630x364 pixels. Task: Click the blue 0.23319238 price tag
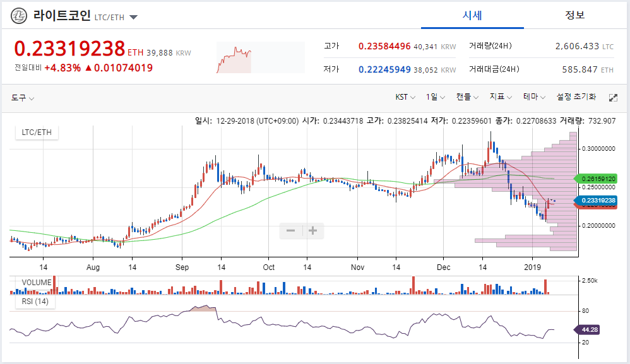[596, 200]
